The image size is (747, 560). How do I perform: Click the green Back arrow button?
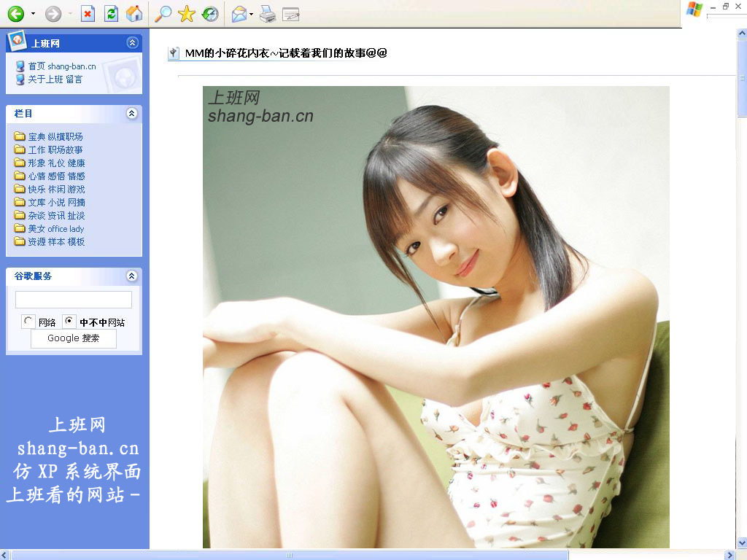pos(16,14)
